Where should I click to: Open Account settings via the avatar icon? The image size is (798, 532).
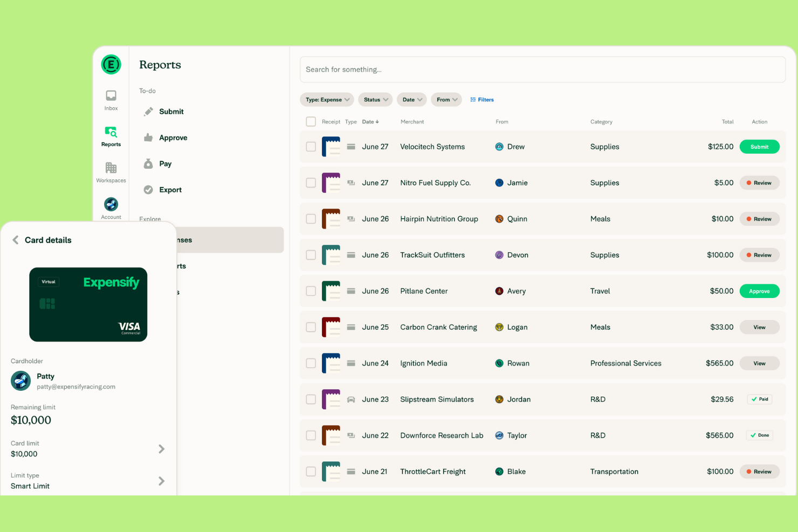click(111, 205)
